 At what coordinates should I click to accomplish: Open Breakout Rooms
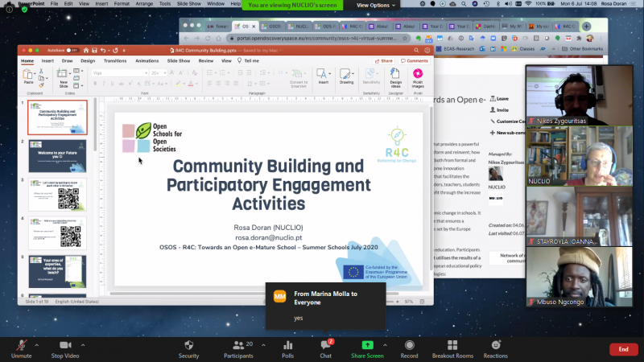pyautogui.click(x=452, y=346)
